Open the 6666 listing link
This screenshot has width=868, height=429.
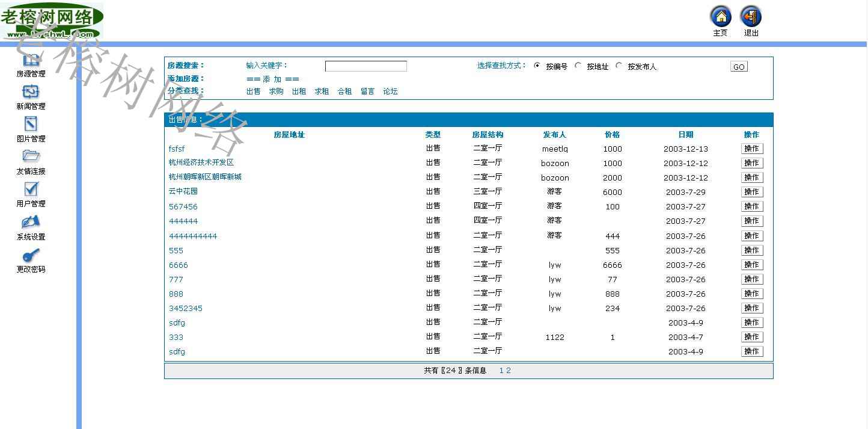(179, 265)
